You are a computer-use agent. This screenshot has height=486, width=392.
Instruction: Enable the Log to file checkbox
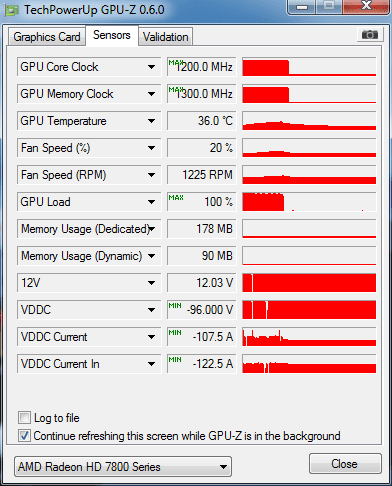(24, 417)
